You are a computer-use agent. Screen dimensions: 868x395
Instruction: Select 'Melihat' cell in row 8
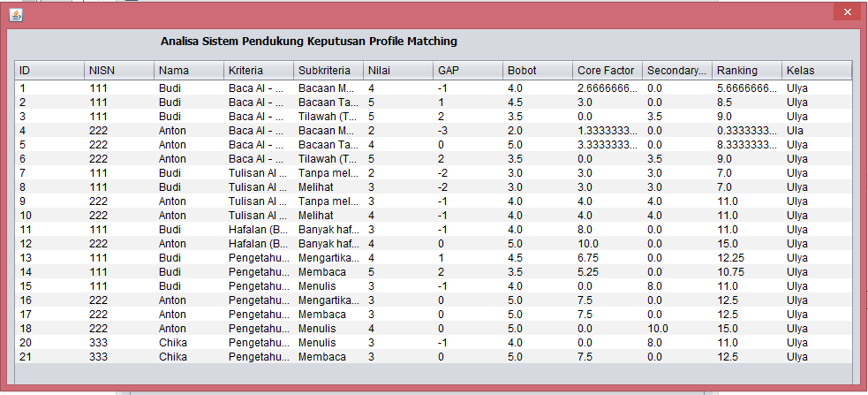pos(328,187)
